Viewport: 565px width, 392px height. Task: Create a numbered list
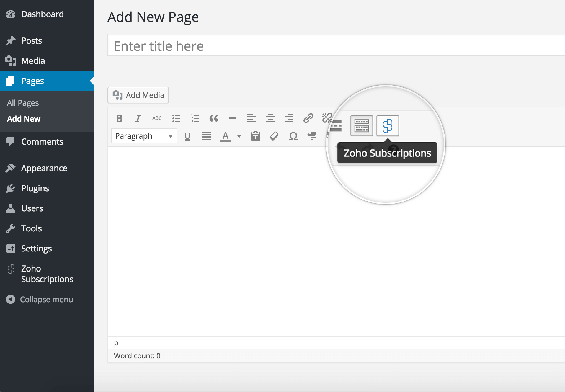click(x=195, y=118)
